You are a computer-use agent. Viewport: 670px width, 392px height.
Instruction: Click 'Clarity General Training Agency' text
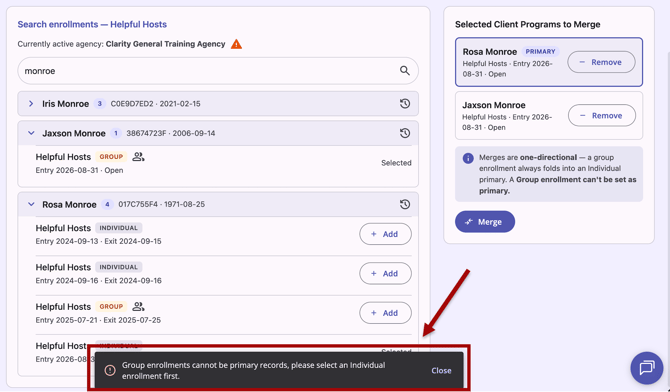coord(165,44)
